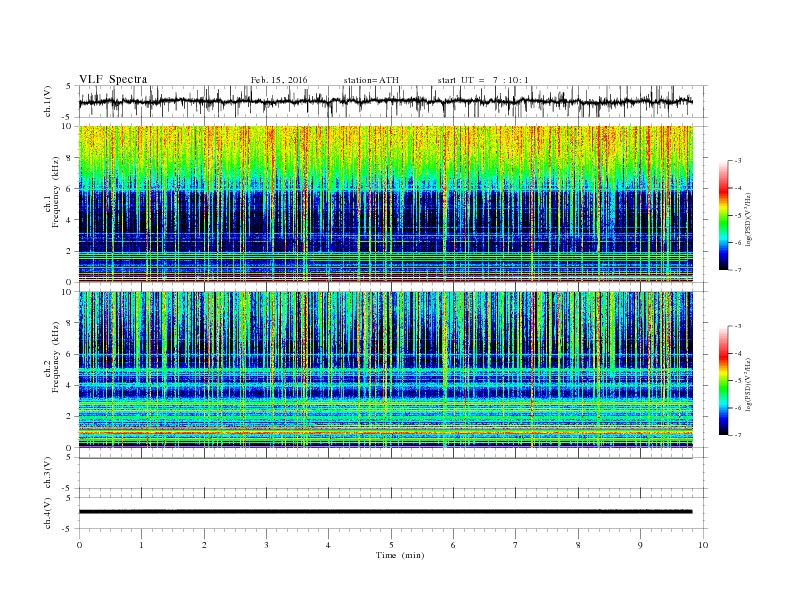Click the "4" minute tick label
Screen dimensions: 792x612
click(x=328, y=545)
